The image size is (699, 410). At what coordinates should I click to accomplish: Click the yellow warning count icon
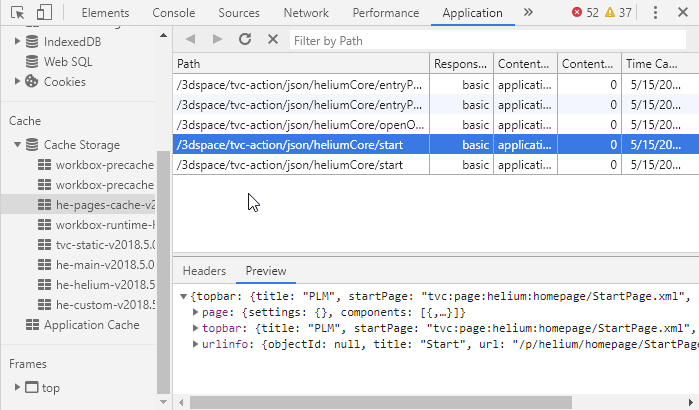click(610, 13)
